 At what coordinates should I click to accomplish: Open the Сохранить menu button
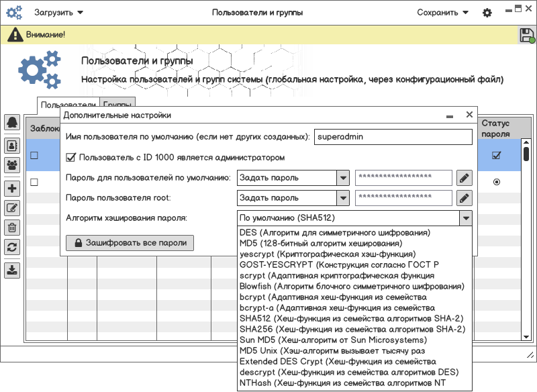pyautogui.click(x=442, y=13)
